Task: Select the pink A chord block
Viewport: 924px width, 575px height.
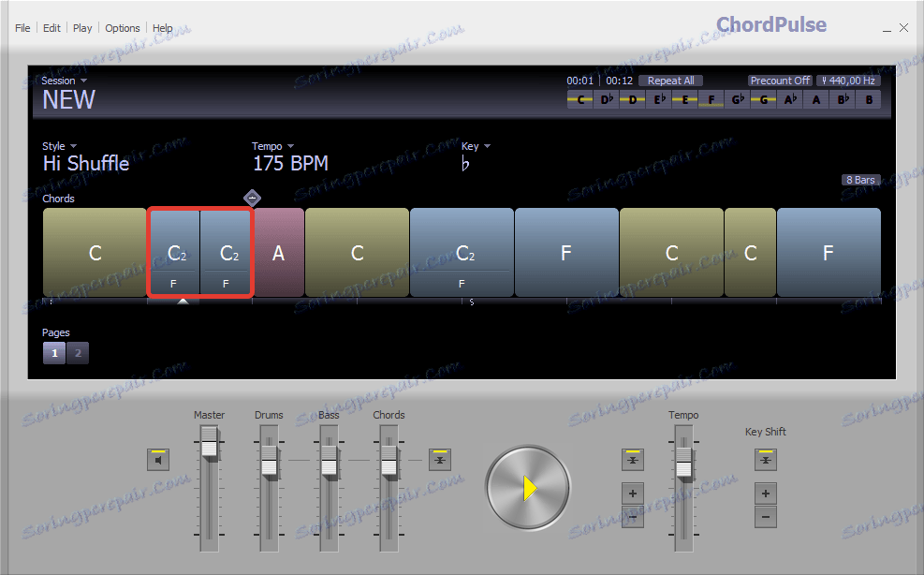Action: coord(279,253)
